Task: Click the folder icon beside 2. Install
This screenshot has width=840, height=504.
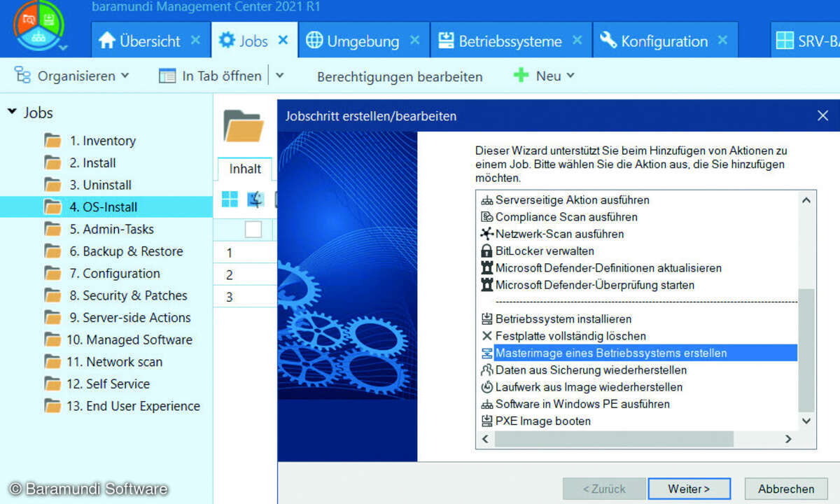Action: click(52, 163)
